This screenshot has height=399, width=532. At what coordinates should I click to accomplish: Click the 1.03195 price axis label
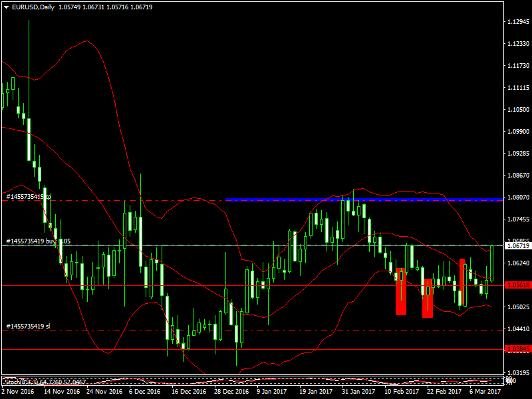click(x=518, y=372)
